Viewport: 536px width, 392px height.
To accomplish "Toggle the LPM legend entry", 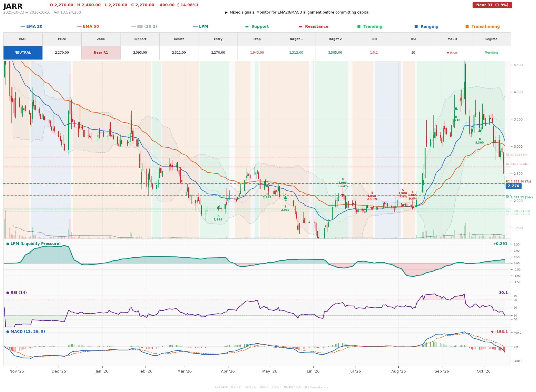I will click(200, 27).
